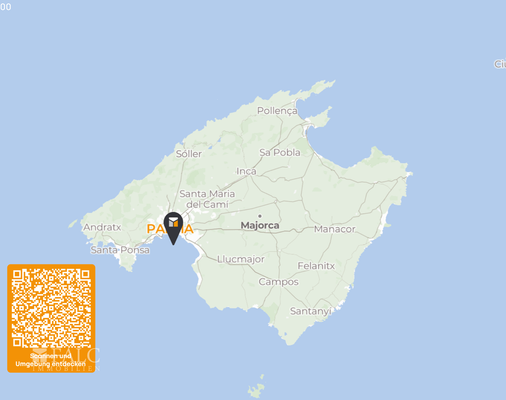Select the Santa Ponsa label

coord(120,250)
